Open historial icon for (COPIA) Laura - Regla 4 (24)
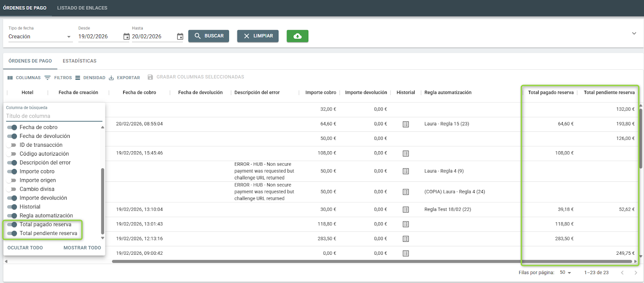The width and height of the screenshot is (644, 283). click(x=406, y=192)
